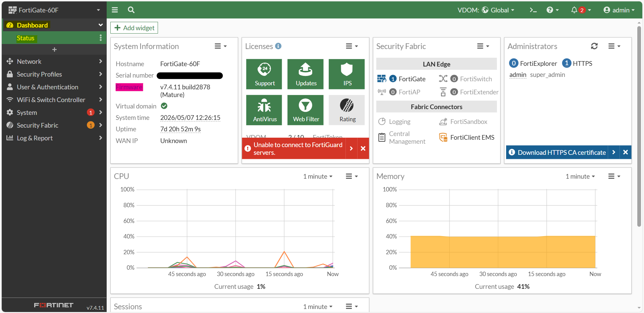This screenshot has height=313, width=644.
Task: Click v7.4.11 version text in footer
Action: pos(95,308)
